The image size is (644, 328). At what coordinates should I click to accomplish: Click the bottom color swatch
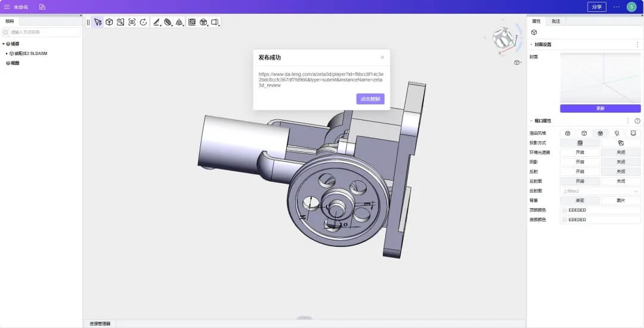565,219
